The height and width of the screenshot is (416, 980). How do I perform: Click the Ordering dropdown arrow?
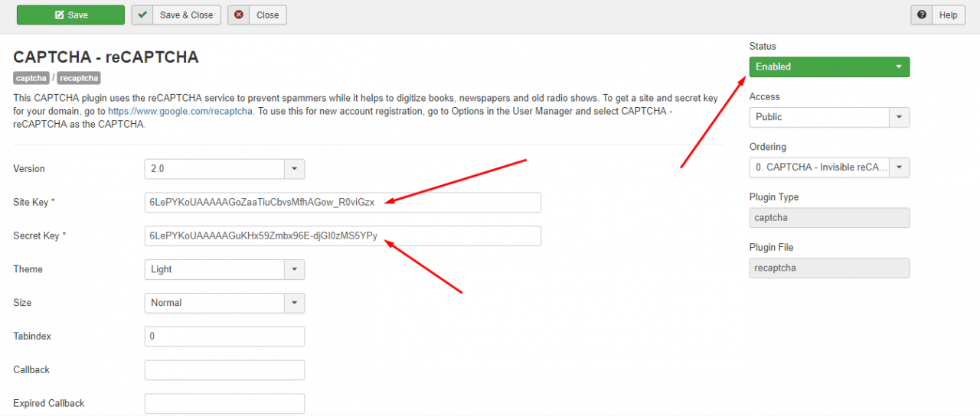[x=899, y=167]
